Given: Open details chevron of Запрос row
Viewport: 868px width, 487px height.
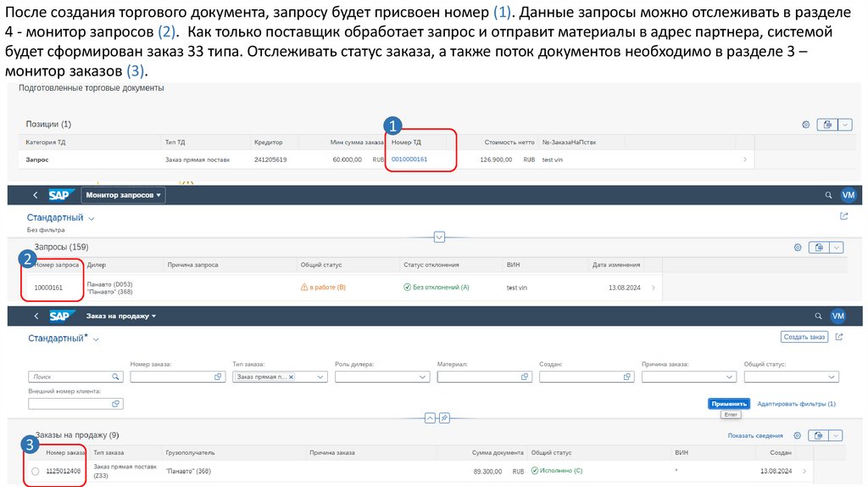Looking at the screenshot, I should [x=744, y=160].
